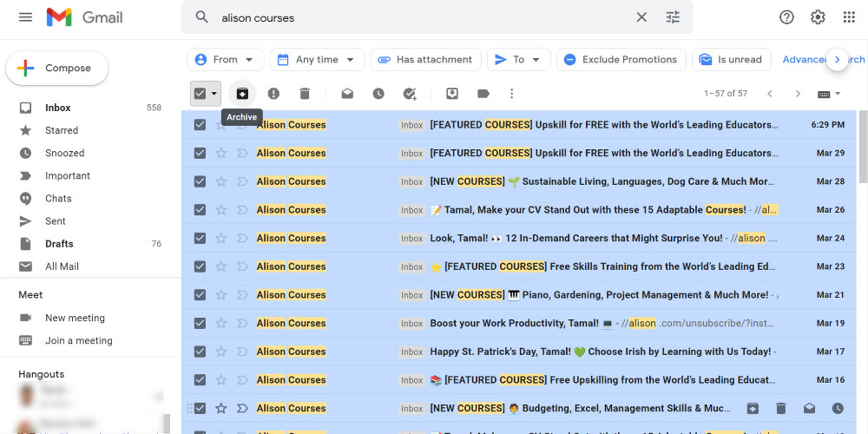Click the email list vertical scrollbar
The image size is (868, 434).
point(863,147)
